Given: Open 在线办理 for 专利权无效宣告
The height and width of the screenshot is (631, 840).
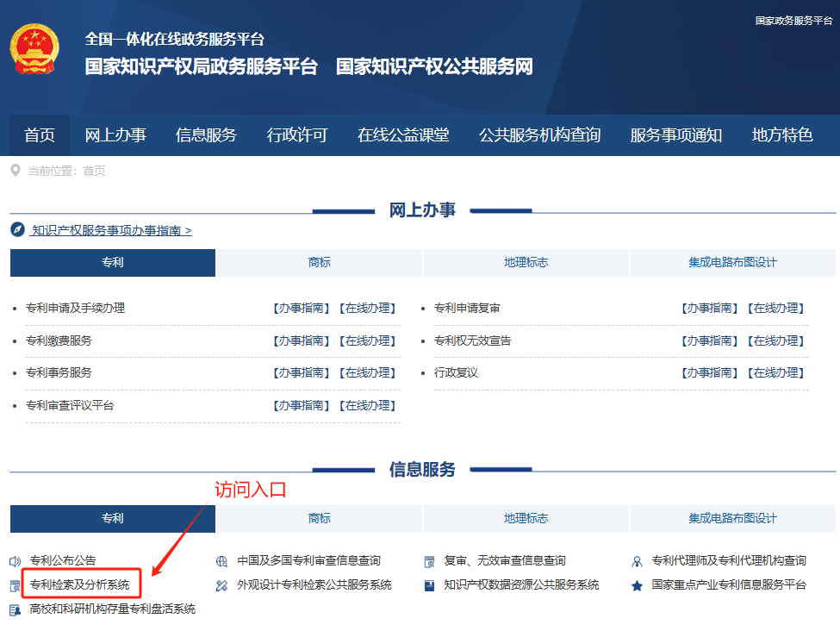Looking at the screenshot, I should pos(776,341).
